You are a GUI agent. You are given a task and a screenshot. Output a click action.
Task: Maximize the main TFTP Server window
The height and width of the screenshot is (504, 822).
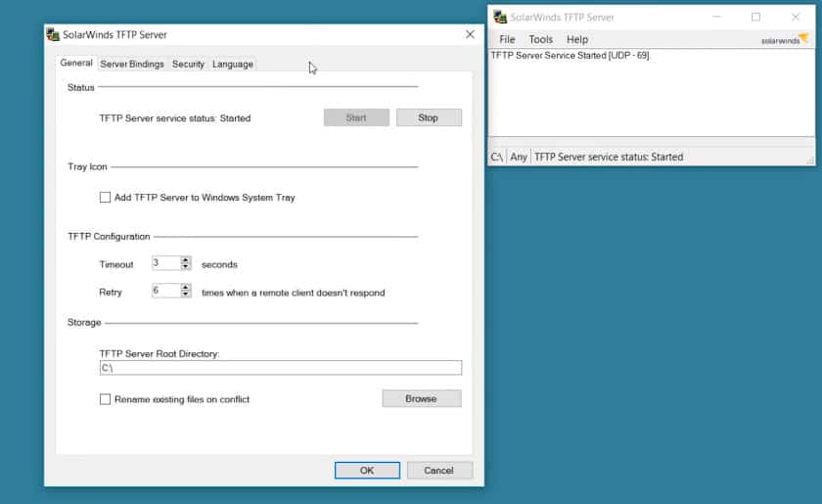[755, 17]
